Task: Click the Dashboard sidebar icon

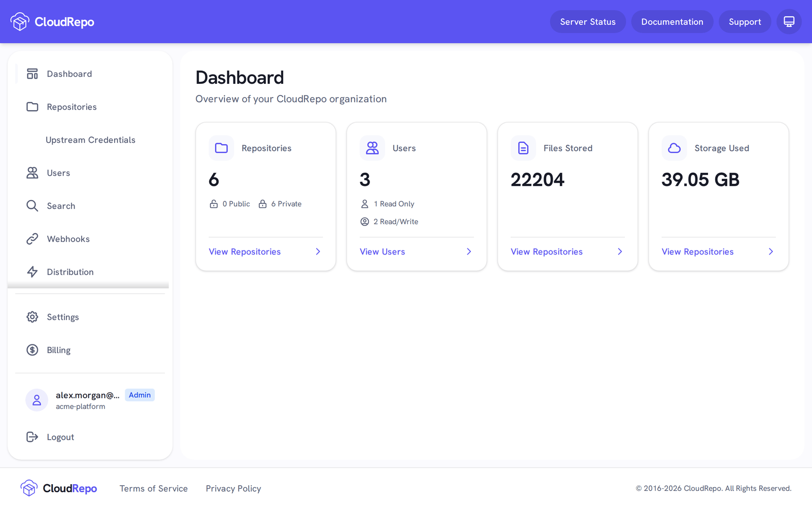Action: coord(32,74)
